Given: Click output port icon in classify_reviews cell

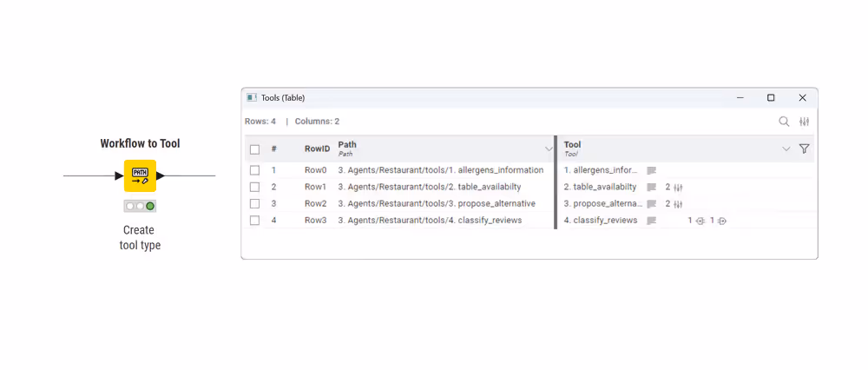Looking at the screenshot, I should [x=722, y=221].
